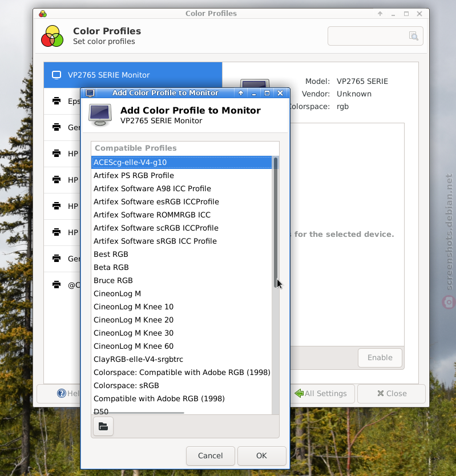Viewport: 456px width, 476px height.
Task: Click the Help icon in Color Profiles window
Action: 61,393
